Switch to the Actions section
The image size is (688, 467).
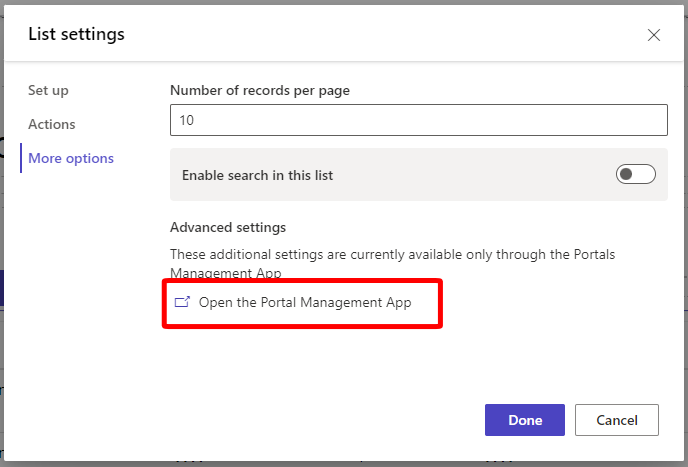(52, 124)
